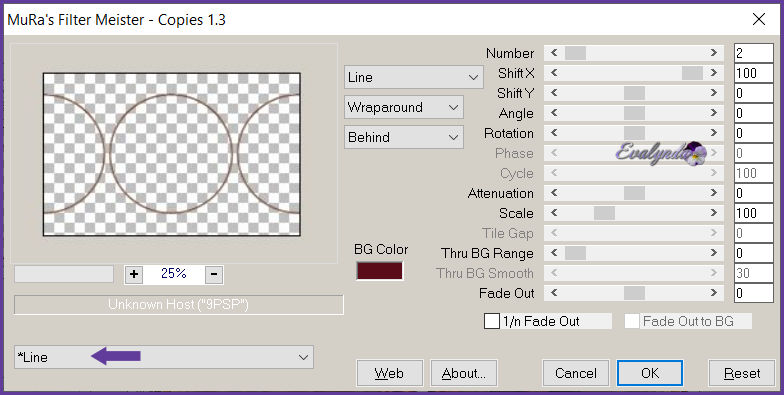
Task: Open the Behind dropdown
Action: (x=404, y=137)
